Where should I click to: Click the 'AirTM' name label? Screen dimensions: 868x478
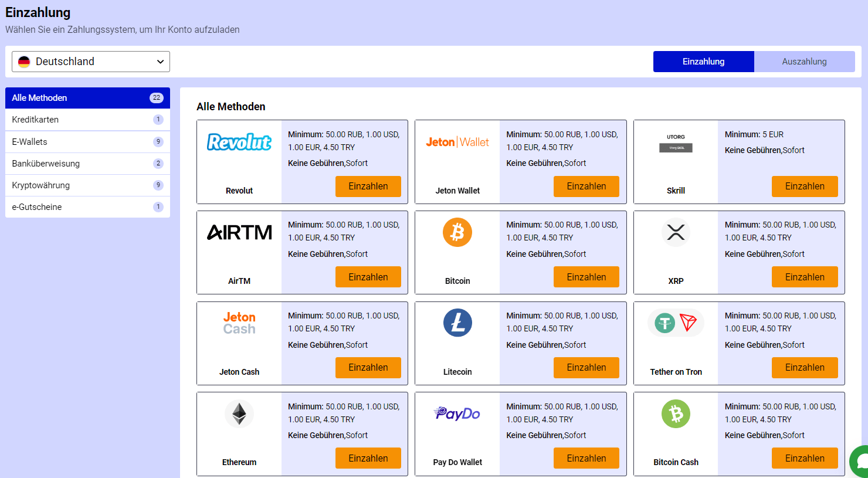(239, 281)
